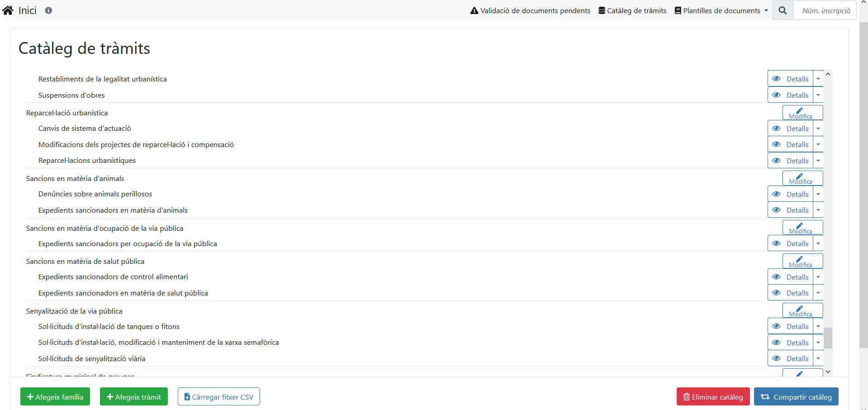The width and height of the screenshot is (868, 410).
Task: Edit Sancions en matèria de salut pública family
Action: pyautogui.click(x=802, y=261)
